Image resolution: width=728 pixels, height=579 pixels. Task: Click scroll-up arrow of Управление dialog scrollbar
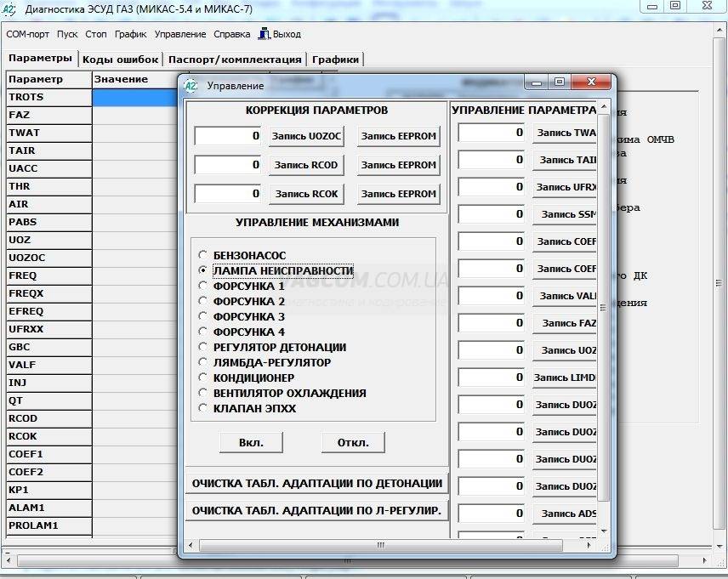604,107
